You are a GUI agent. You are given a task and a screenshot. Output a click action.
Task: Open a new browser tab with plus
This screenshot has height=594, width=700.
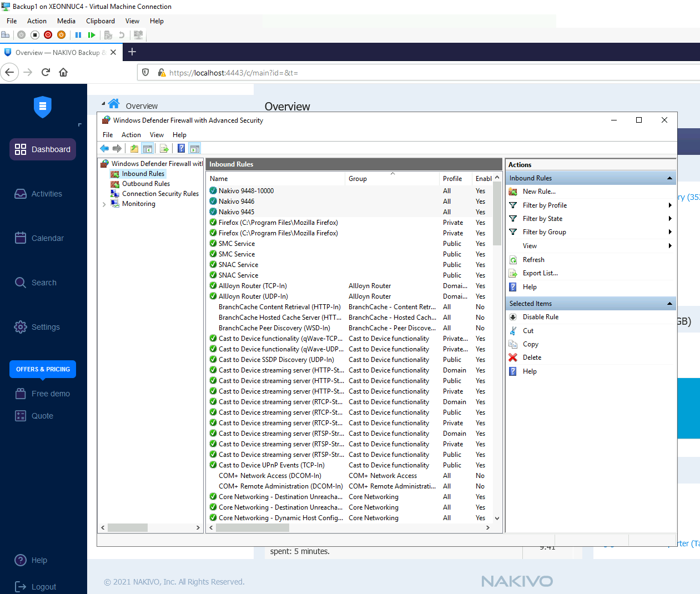click(x=132, y=52)
